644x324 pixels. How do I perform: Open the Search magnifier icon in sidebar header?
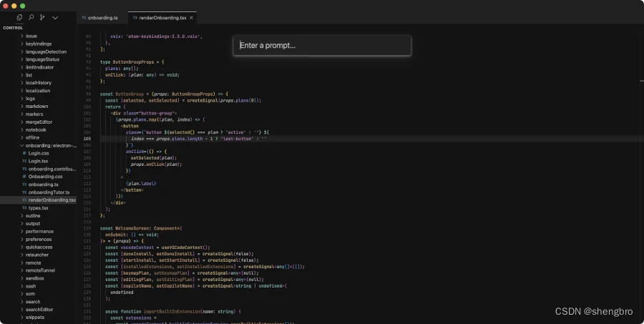pos(31,17)
